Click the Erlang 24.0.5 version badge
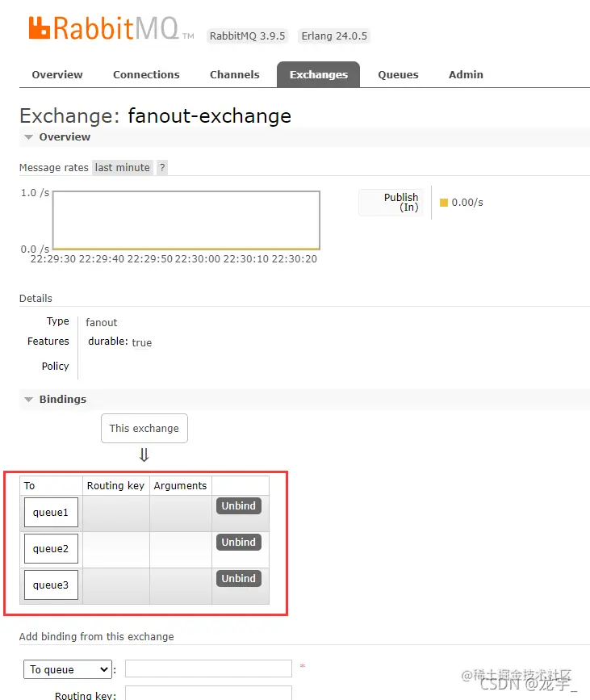This screenshot has width=590, height=700. point(334,36)
